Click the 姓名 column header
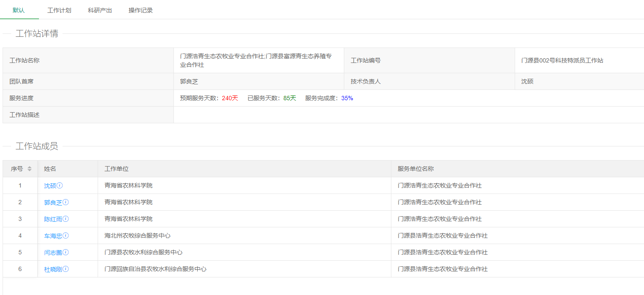 pos(68,169)
